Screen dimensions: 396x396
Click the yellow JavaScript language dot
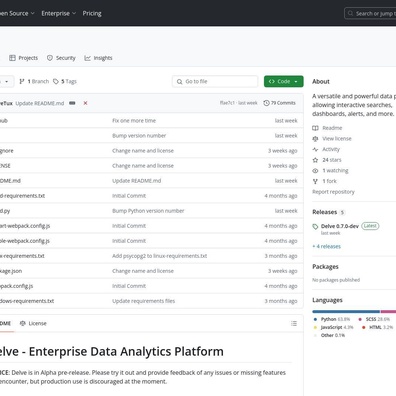point(315,327)
